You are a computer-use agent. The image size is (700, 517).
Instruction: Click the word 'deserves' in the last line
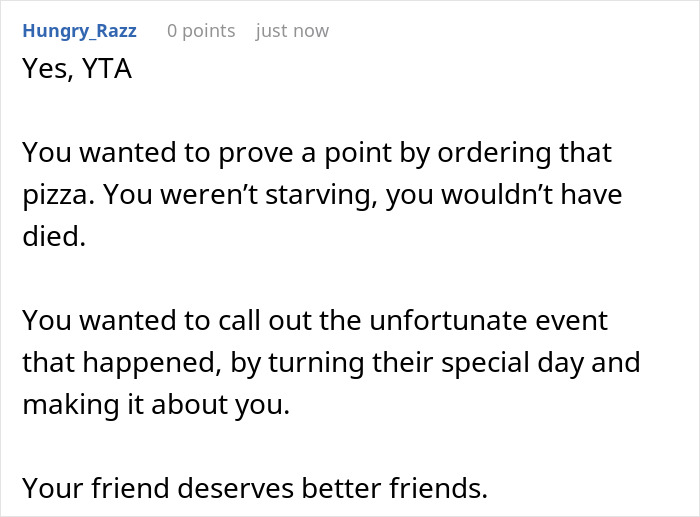click(x=236, y=487)
